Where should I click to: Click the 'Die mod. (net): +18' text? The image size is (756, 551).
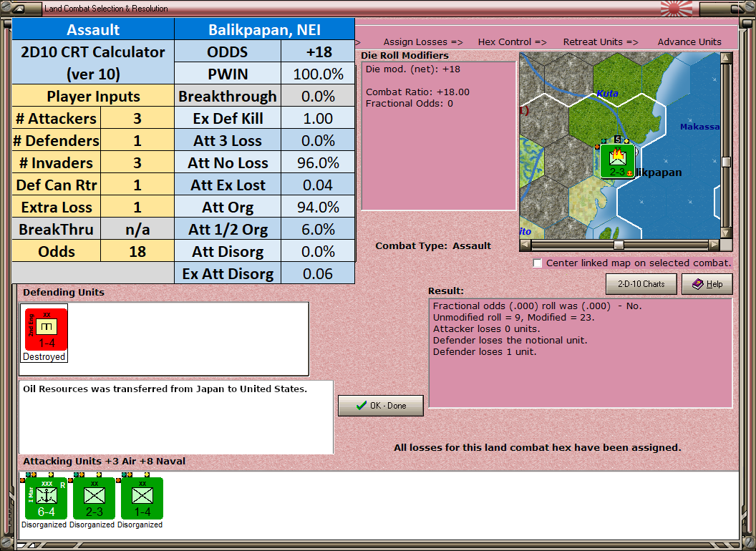point(413,69)
